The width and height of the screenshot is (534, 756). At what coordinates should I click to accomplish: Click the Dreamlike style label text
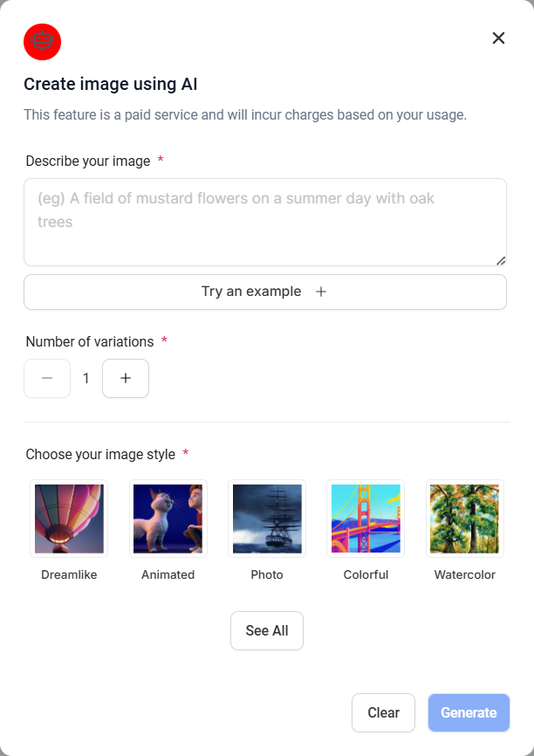click(69, 574)
